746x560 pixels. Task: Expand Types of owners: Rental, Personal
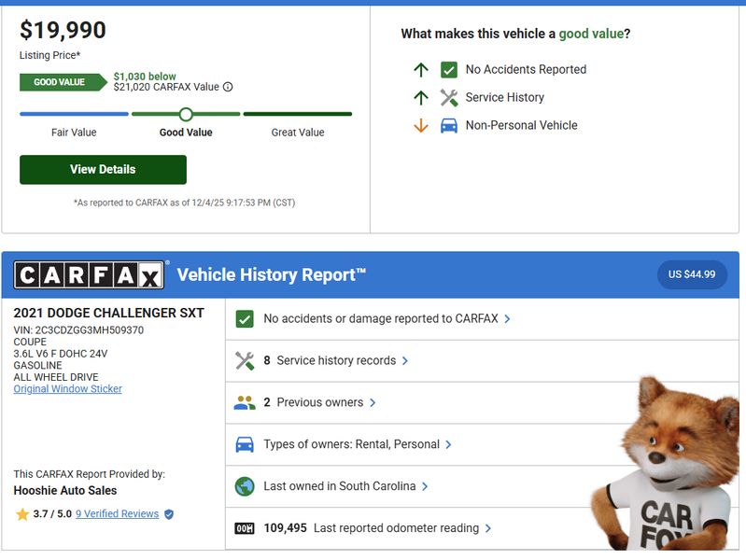point(357,444)
